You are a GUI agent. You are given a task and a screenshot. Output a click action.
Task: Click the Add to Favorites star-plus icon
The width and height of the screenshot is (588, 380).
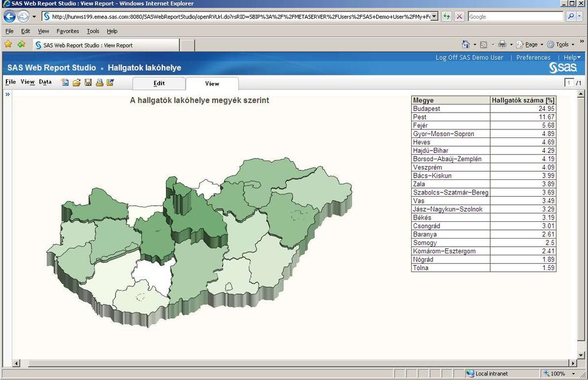(21, 44)
